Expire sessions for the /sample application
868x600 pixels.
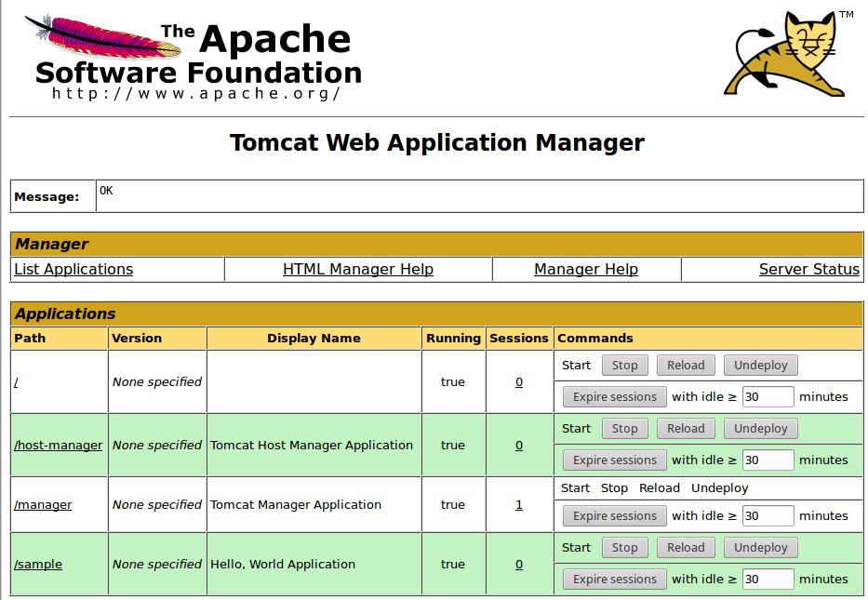pyautogui.click(x=615, y=580)
